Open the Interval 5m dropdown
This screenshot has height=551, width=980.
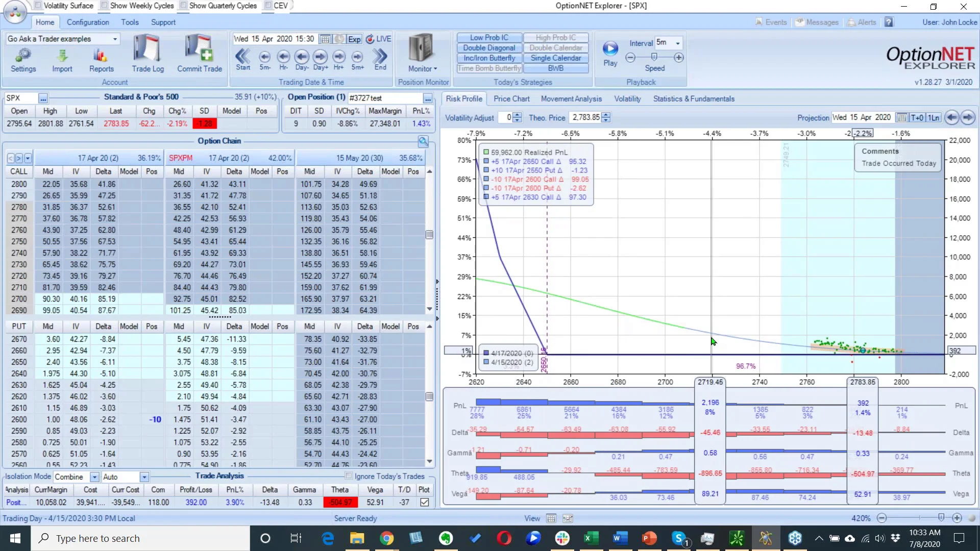(x=678, y=43)
